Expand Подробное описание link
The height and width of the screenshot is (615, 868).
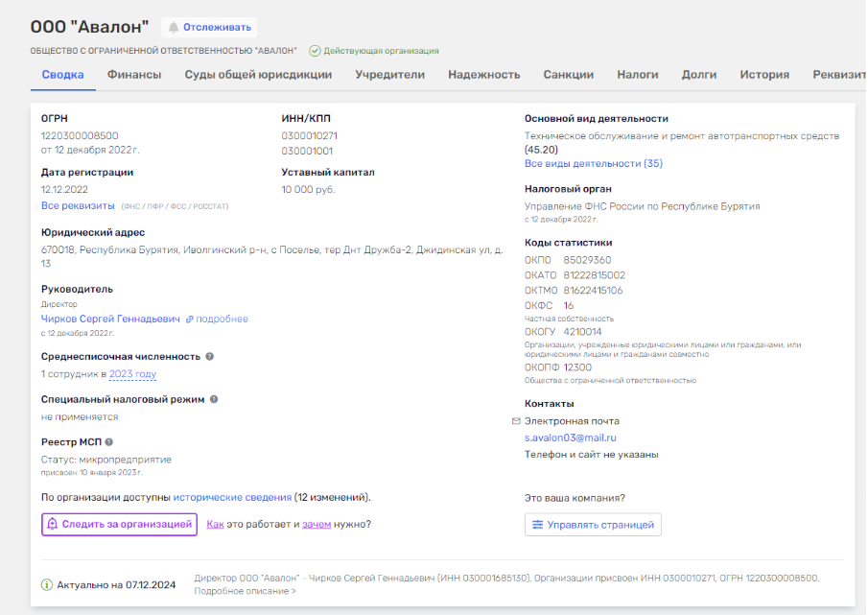coord(245,591)
